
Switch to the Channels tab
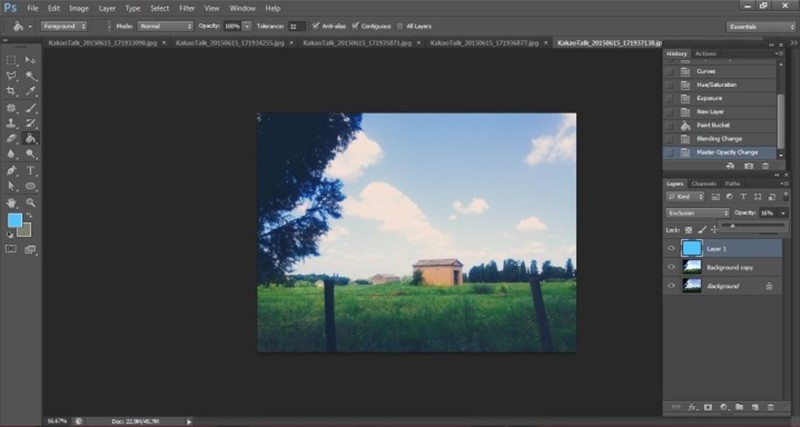click(704, 184)
